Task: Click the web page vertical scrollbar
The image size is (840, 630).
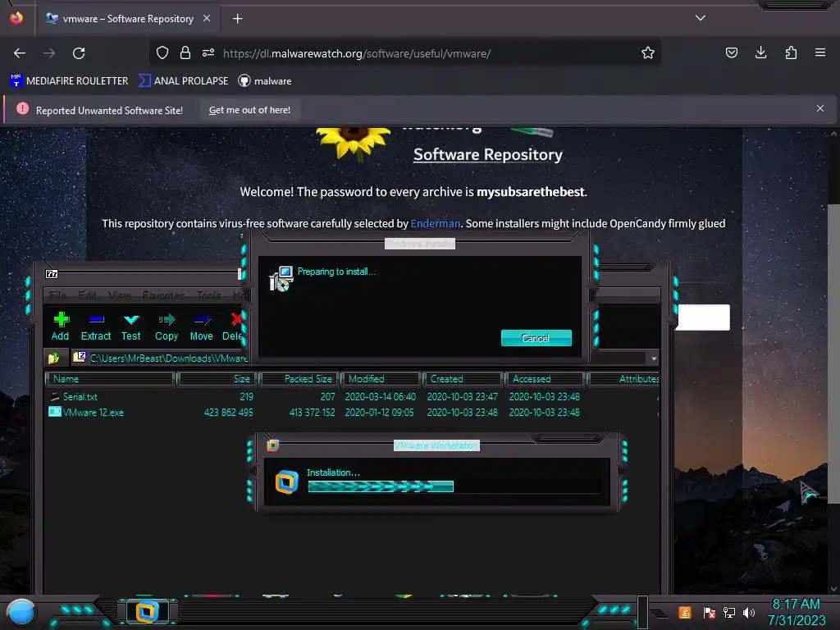Action: point(833,354)
